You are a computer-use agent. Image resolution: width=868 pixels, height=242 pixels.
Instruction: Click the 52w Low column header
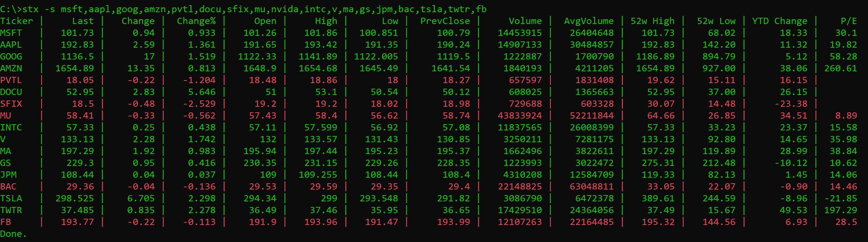point(716,21)
